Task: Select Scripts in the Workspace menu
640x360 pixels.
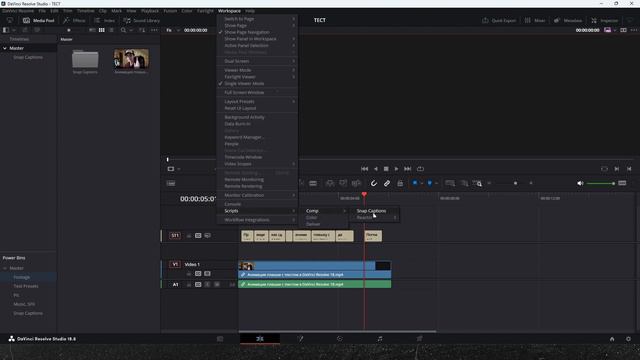Action: click(x=257, y=211)
